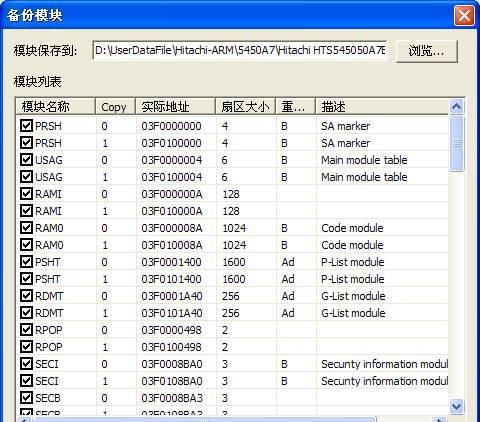Uncheck SECI copy 1 checkbox
480x422 pixels.
pos(26,381)
